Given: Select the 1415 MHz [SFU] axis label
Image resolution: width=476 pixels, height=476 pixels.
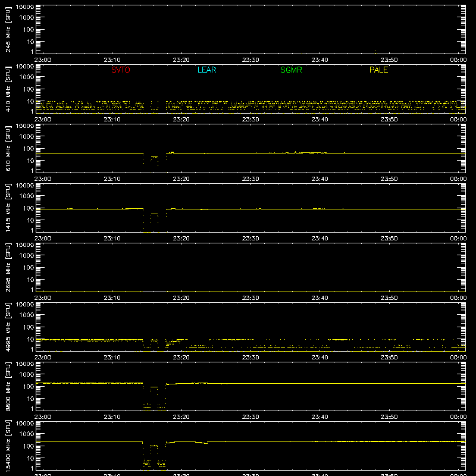Looking at the screenshot, I should click(x=8, y=208).
